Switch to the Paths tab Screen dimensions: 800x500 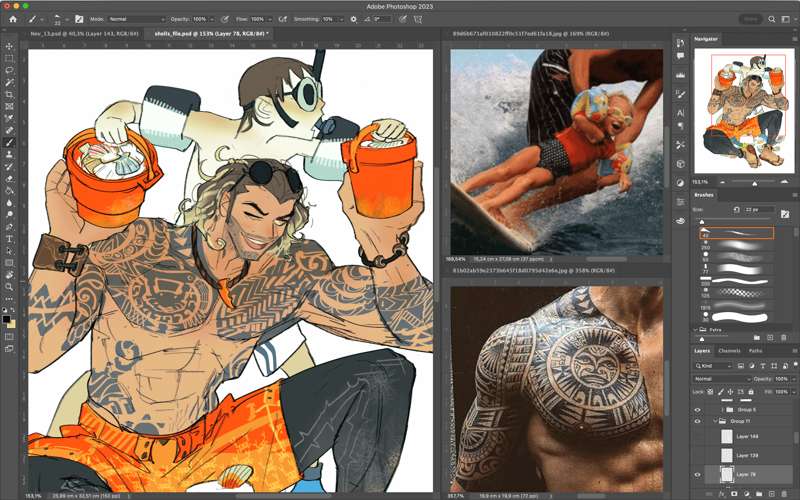755,351
